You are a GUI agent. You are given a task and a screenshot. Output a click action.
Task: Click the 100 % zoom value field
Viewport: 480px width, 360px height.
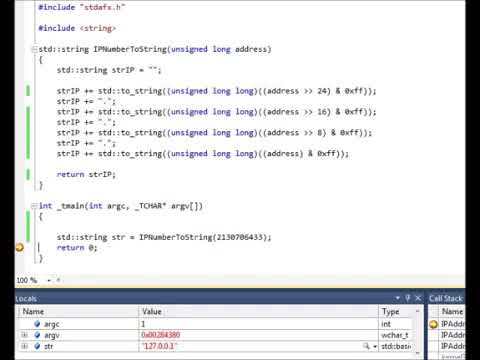(x=27, y=280)
